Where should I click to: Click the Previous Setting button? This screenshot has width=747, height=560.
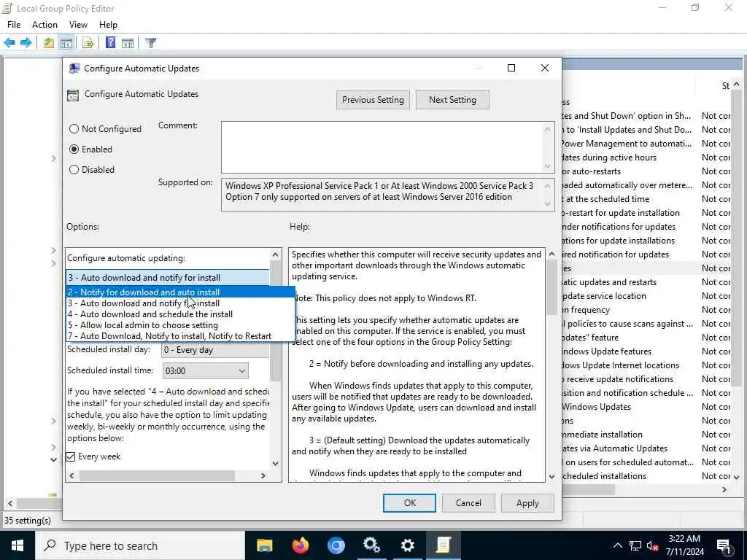[x=373, y=99]
